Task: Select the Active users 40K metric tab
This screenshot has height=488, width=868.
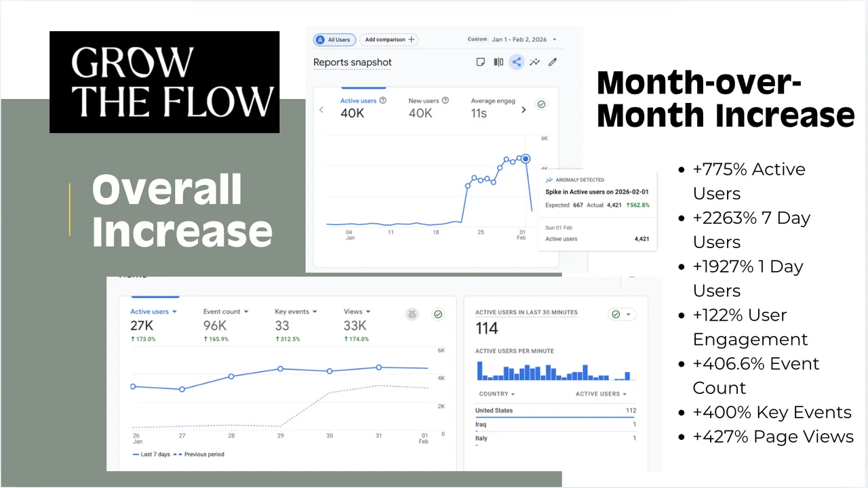Action: click(x=363, y=107)
